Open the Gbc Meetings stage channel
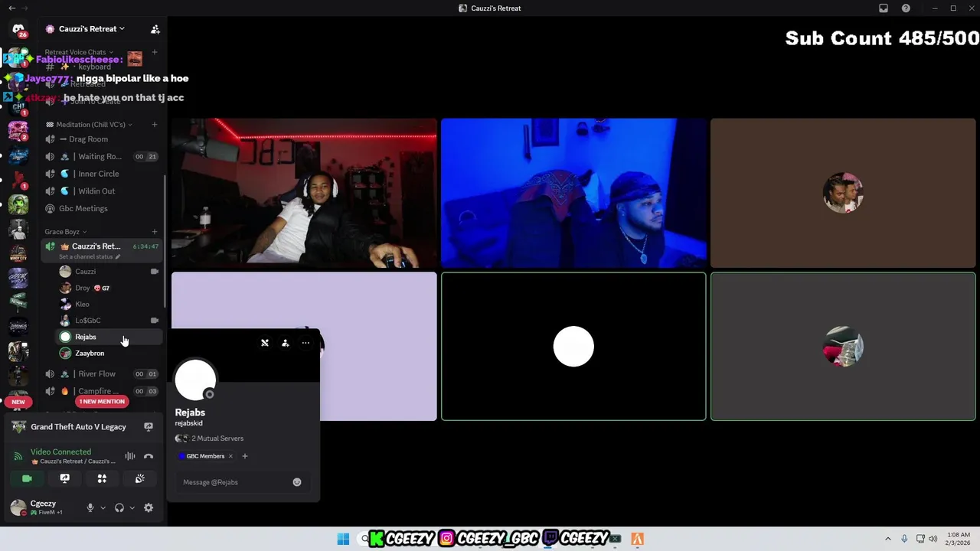The image size is (980, 551). 101,208
